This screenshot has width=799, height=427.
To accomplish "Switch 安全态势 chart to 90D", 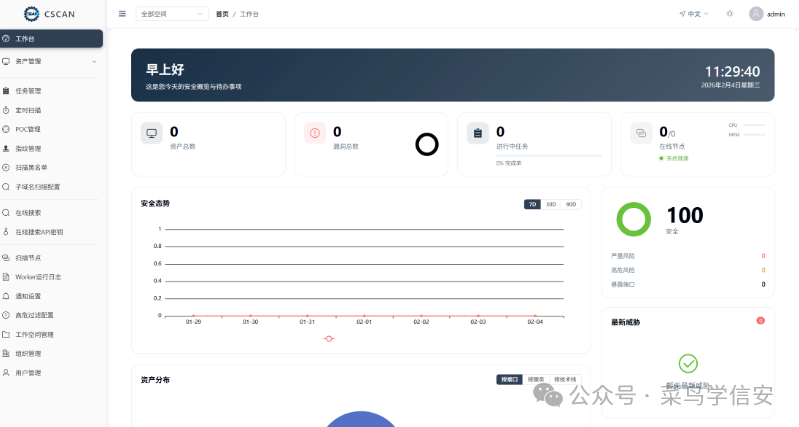I will pyautogui.click(x=571, y=204).
